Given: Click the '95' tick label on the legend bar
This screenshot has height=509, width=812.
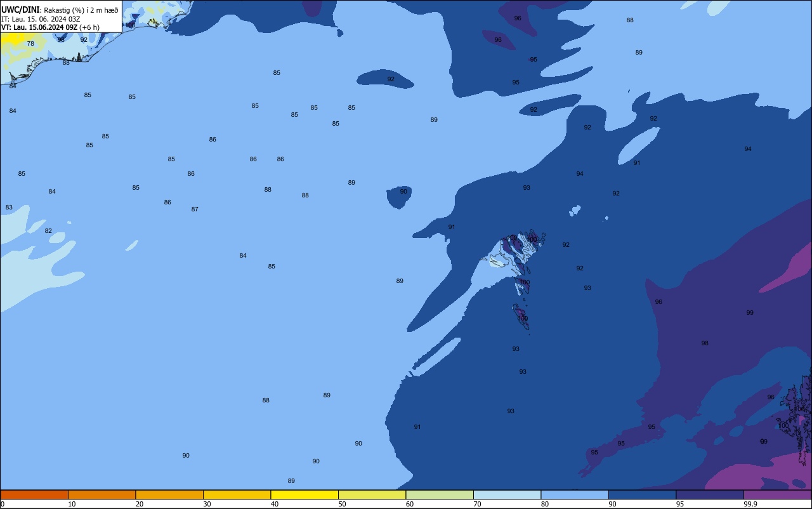Looking at the screenshot, I should pos(680,504).
